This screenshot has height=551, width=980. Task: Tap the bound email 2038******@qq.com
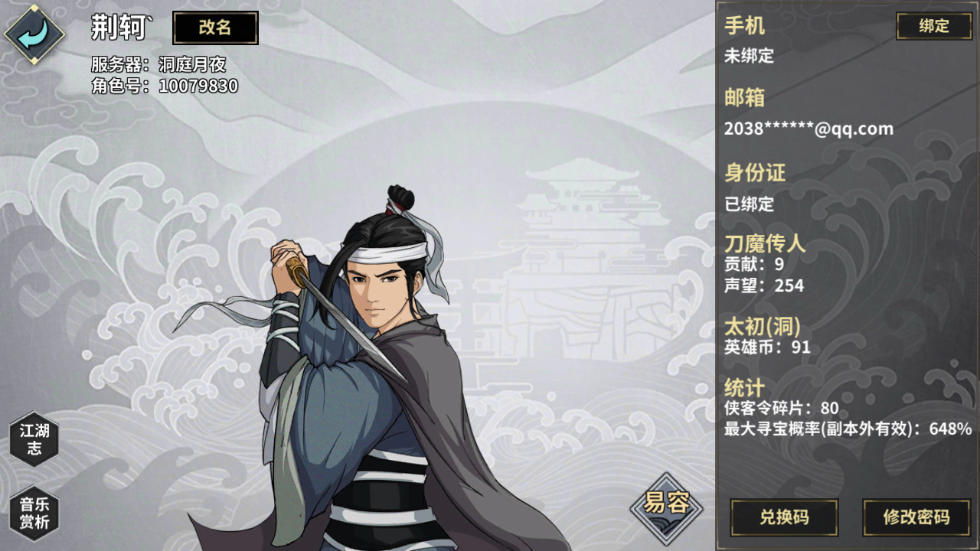(x=808, y=129)
